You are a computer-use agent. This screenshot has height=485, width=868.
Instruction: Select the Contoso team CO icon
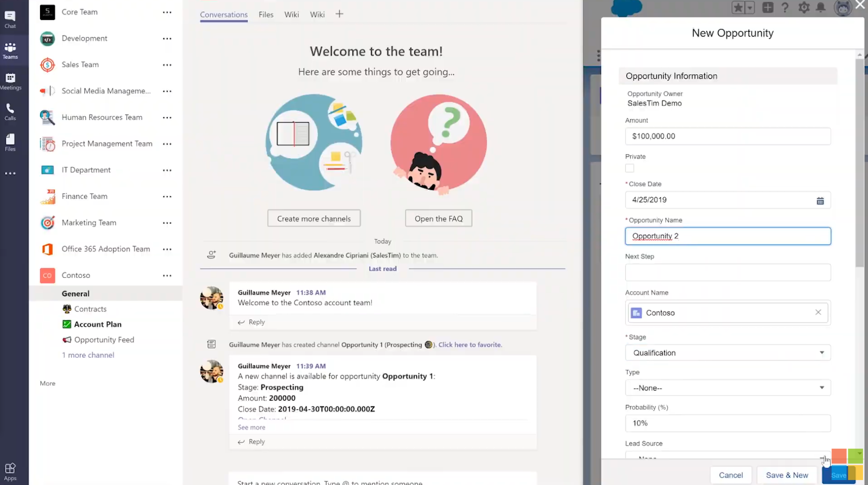(47, 276)
